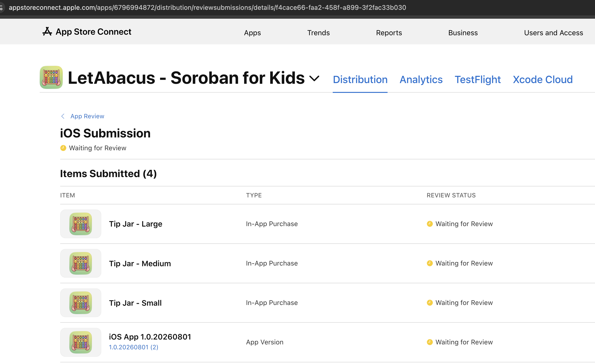The height and width of the screenshot is (364, 595).
Task: Click the App Store Connect logo icon
Action: pos(47,31)
